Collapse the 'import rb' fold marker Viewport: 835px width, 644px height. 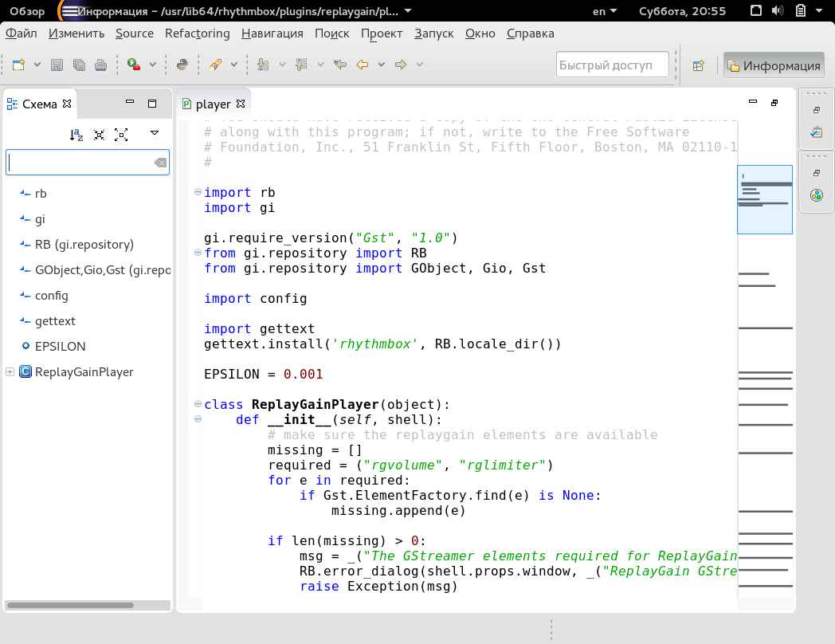(198, 192)
